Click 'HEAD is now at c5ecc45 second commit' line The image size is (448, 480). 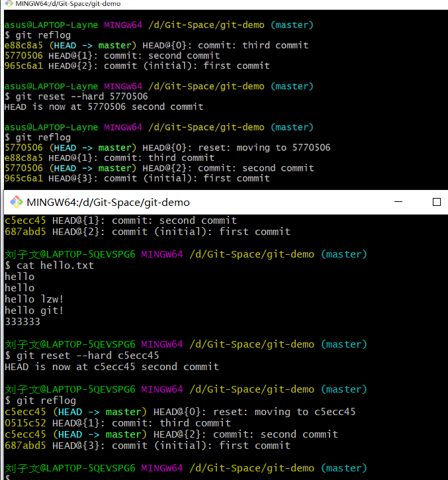coord(112,367)
